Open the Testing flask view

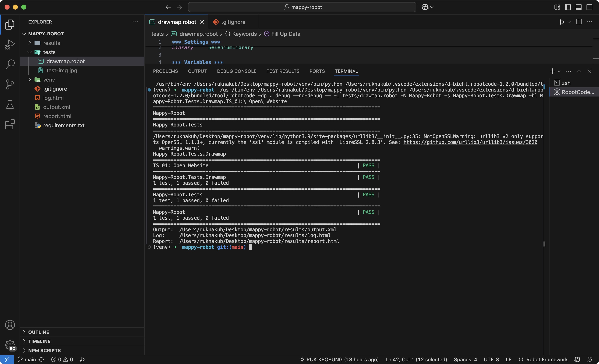tap(10, 104)
